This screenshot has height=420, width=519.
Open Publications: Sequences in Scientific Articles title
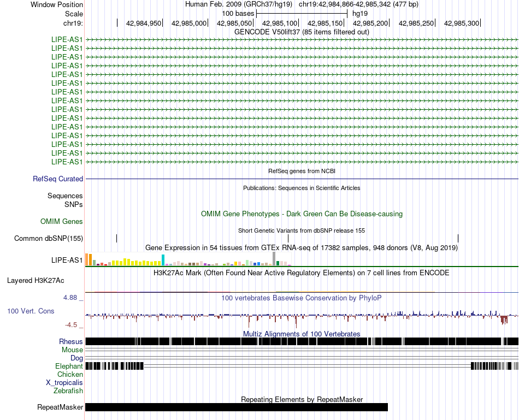302,188
